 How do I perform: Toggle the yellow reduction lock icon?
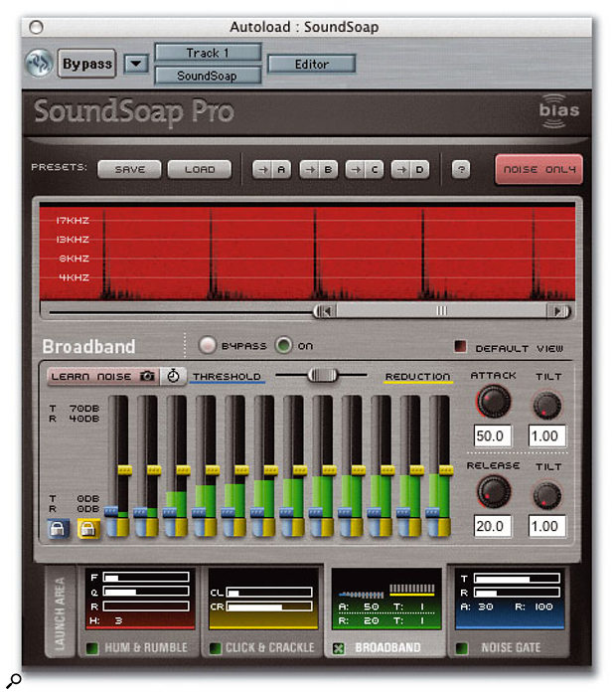tap(88, 528)
